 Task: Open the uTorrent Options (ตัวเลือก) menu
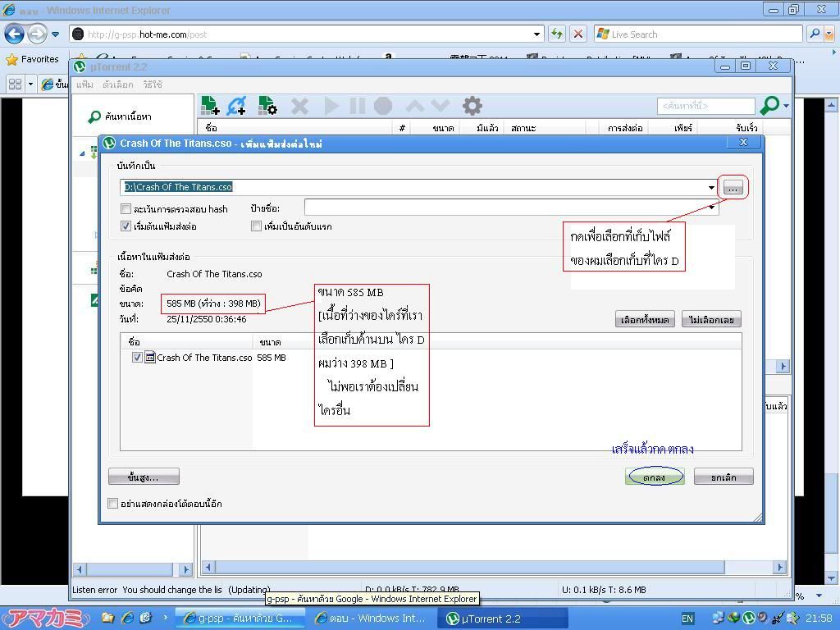(x=118, y=84)
